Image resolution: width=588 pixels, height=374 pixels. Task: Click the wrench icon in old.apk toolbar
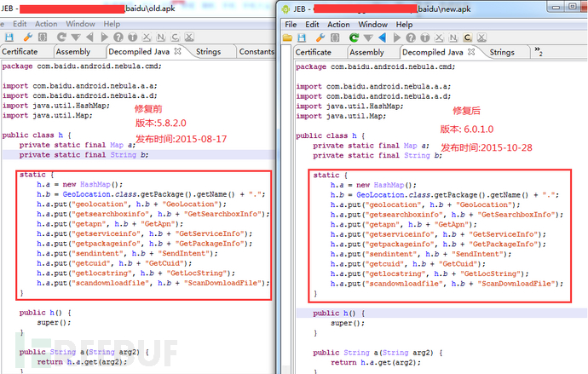(27, 37)
